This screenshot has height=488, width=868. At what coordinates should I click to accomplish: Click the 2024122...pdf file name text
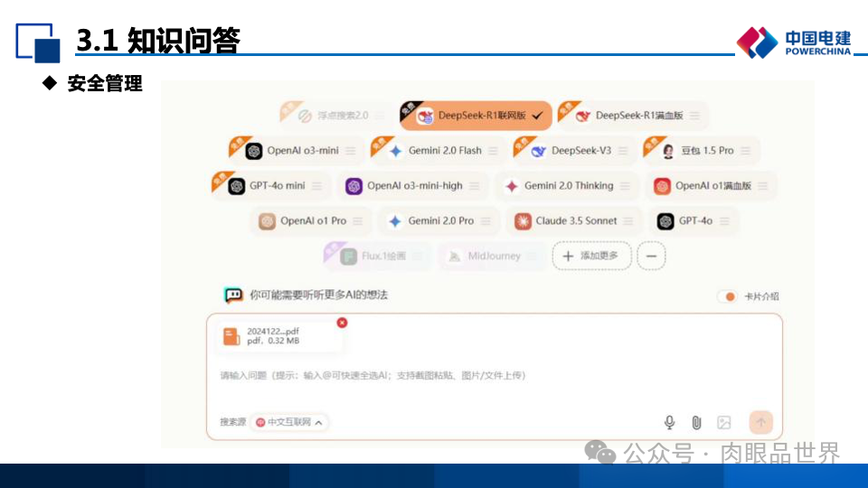273,331
